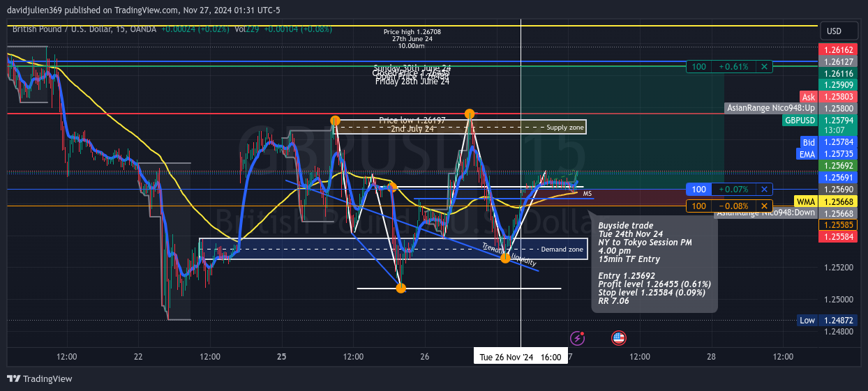Close the +0.07% position line
This screenshot has width=868, height=391.
765,190
